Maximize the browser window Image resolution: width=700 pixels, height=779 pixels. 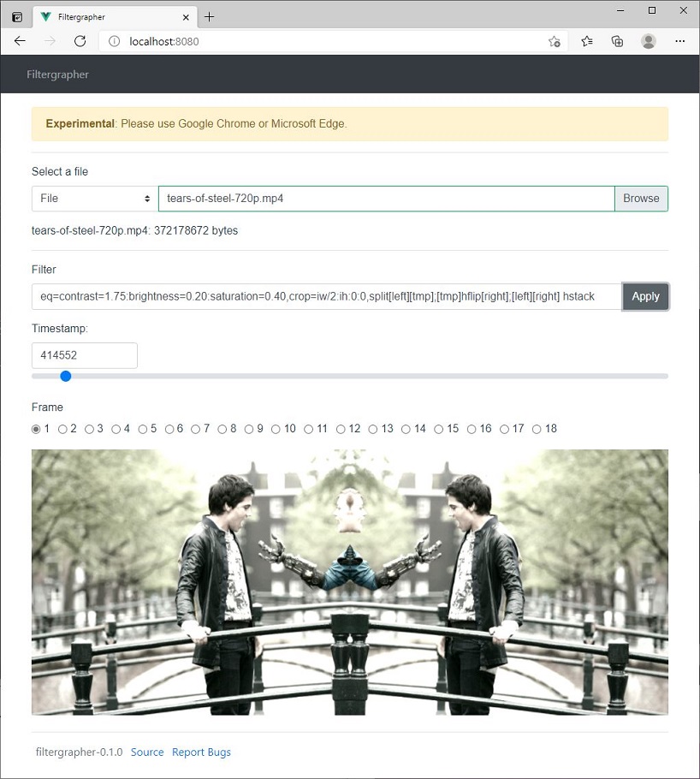click(652, 10)
